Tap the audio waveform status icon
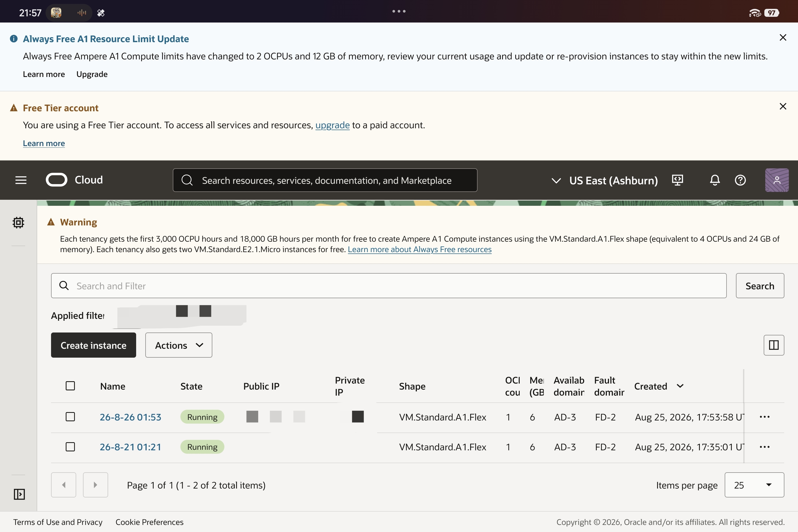The image size is (798, 532). [x=82, y=13]
